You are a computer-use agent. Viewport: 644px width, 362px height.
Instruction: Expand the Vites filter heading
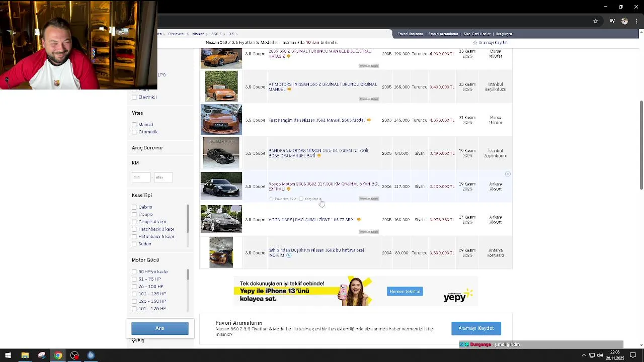[x=137, y=113]
